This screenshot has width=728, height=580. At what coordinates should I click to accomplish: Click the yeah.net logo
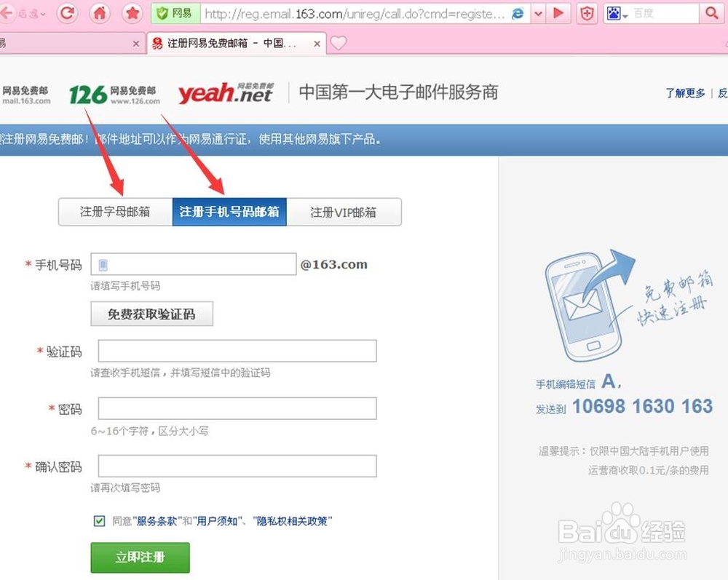coord(226,93)
